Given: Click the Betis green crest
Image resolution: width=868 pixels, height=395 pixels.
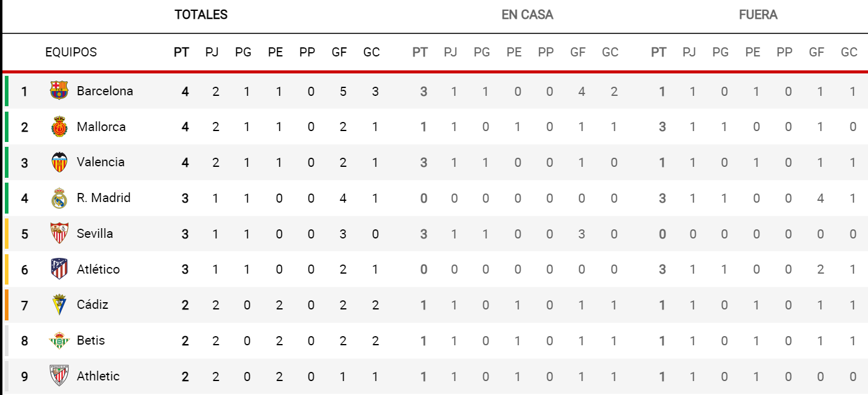Looking at the screenshot, I should [x=59, y=340].
